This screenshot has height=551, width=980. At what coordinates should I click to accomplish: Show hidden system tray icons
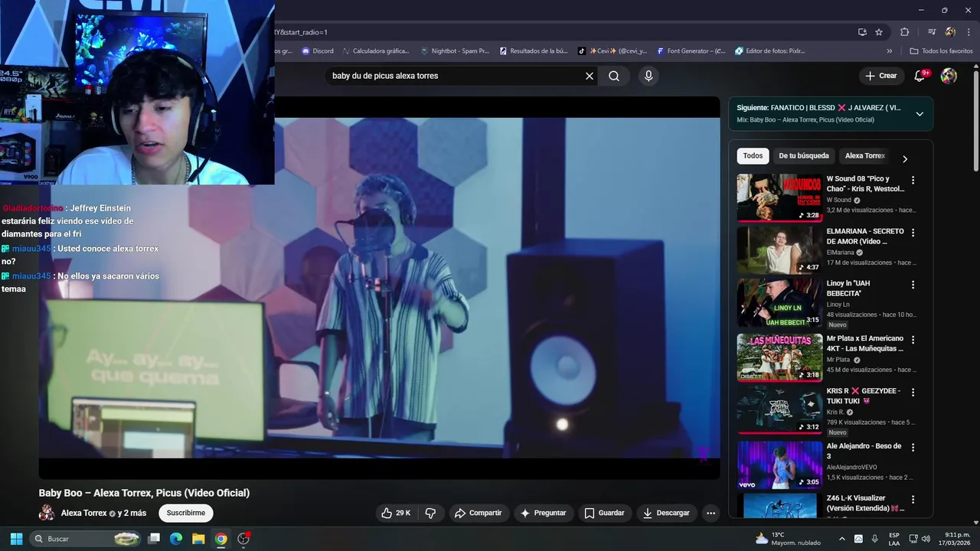842,539
